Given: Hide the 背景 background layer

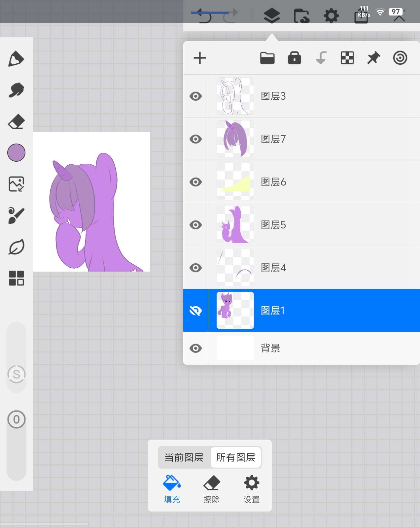Looking at the screenshot, I should pyautogui.click(x=196, y=348).
